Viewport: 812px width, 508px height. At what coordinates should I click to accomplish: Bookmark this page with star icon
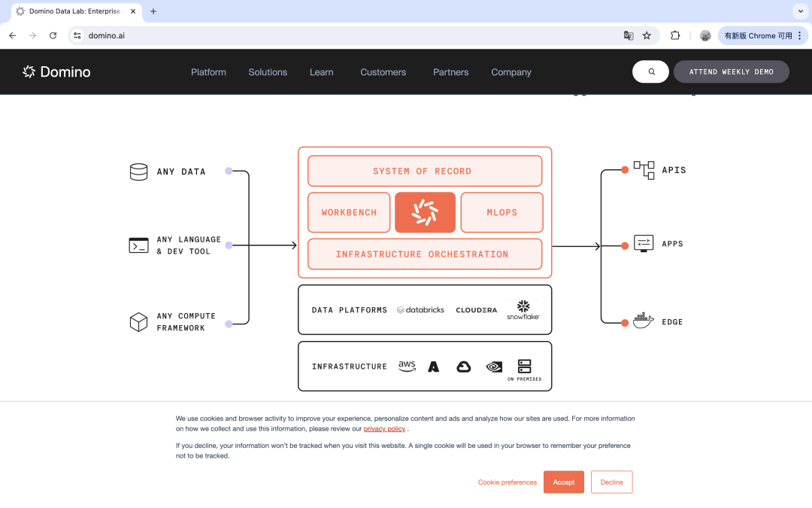[x=647, y=35]
